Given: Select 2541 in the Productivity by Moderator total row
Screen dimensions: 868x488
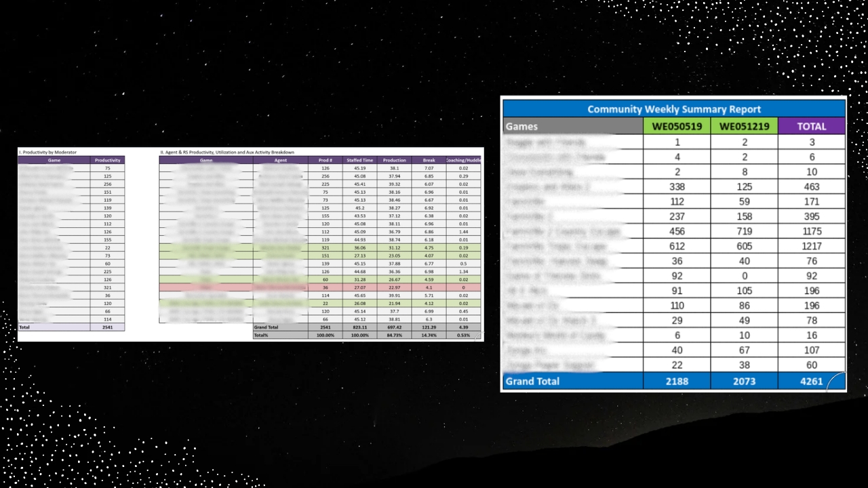Looking at the screenshot, I should pyautogui.click(x=108, y=327).
